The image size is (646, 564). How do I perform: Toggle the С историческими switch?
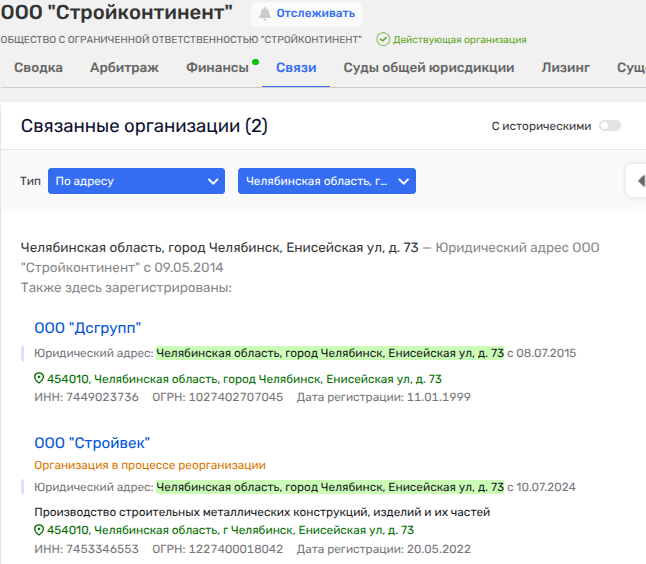tap(609, 126)
